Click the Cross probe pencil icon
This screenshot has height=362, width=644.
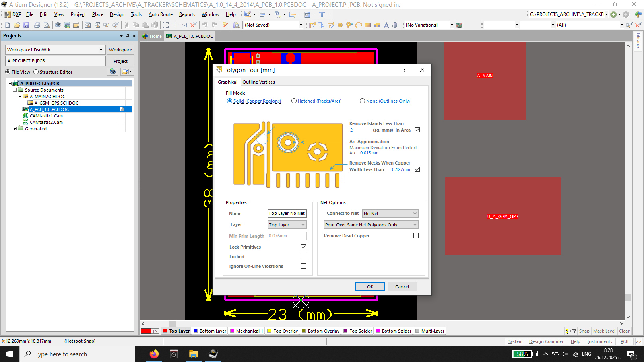[225, 25]
